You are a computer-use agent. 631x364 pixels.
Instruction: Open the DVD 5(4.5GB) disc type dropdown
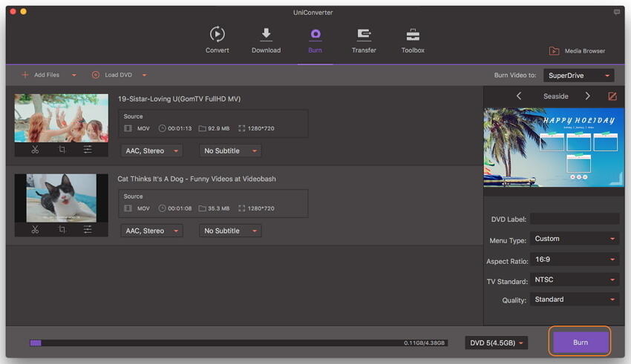click(x=496, y=343)
